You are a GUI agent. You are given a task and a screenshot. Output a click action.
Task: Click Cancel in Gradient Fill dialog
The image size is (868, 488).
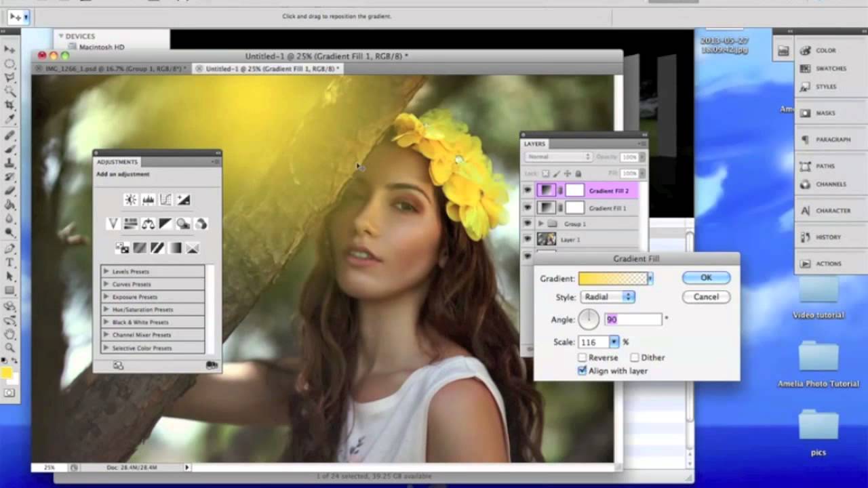point(706,297)
